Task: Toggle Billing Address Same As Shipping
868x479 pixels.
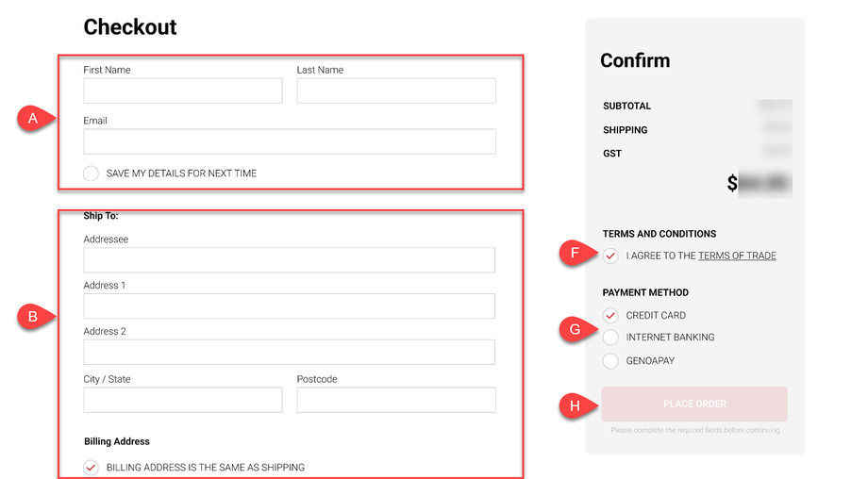Action: (x=91, y=468)
